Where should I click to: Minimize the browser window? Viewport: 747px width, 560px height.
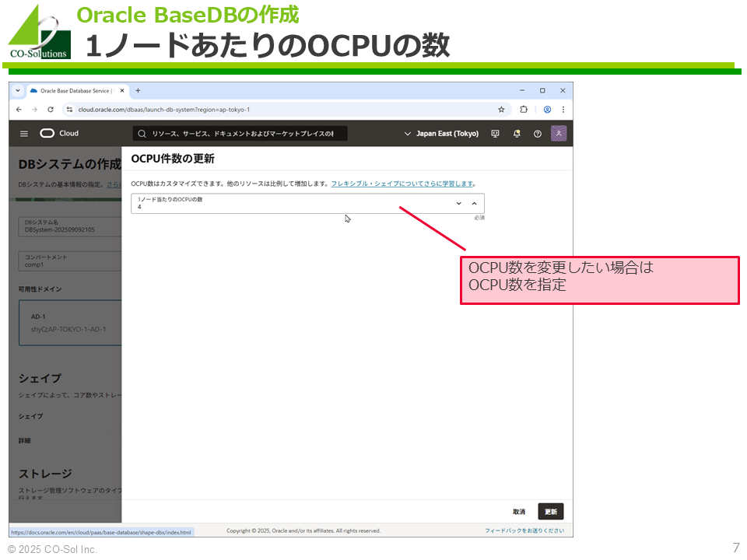[522, 90]
